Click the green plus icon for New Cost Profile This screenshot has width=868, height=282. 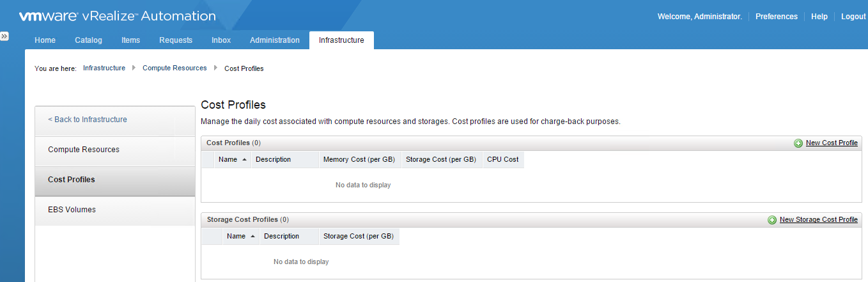point(798,143)
